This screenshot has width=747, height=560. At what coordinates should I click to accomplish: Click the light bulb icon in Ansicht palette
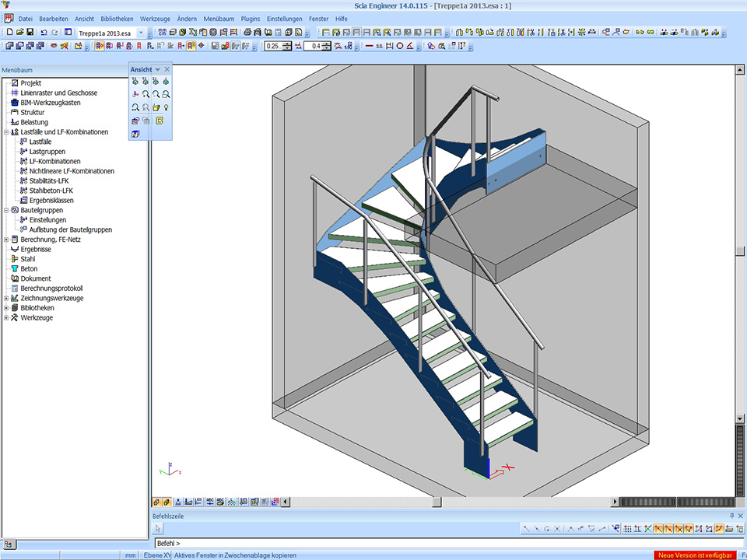(x=166, y=107)
